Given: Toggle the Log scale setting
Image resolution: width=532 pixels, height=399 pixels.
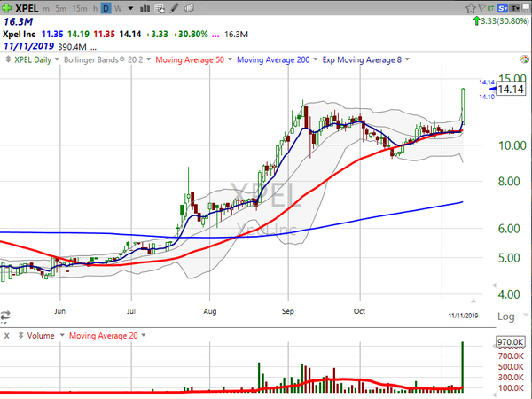Looking at the screenshot, I should pos(506,317).
